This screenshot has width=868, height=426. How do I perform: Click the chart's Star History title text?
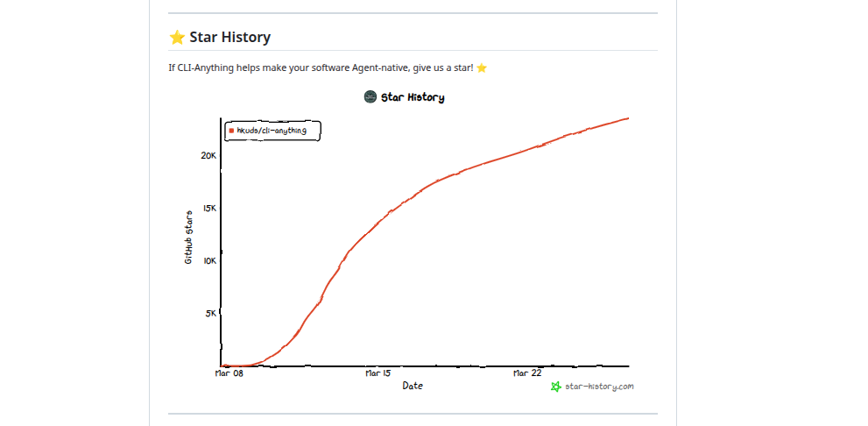coord(413,97)
